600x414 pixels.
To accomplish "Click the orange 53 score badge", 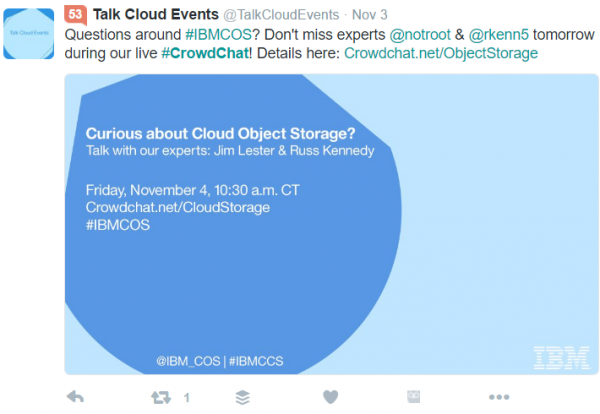I will coord(76,12).
